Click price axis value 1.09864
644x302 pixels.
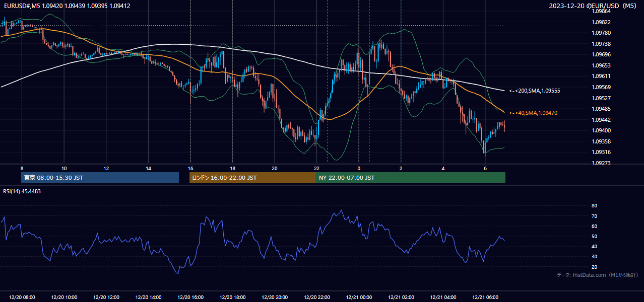pyautogui.click(x=601, y=11)
